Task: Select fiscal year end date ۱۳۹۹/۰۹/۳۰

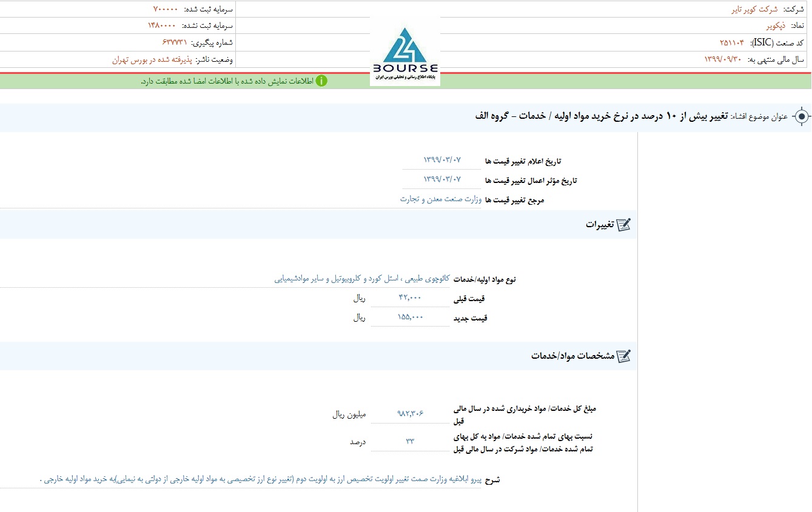Action: [722, 59]
